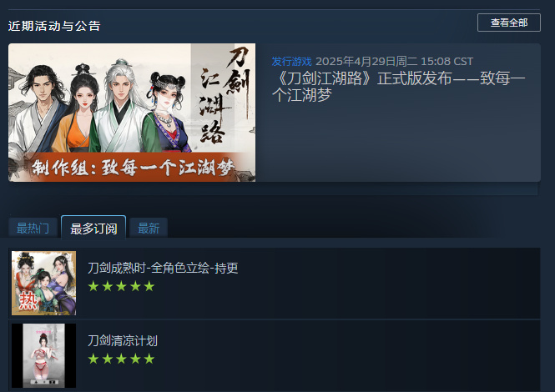Click the first star of 刀剑成熟时 rating
555x392 pixels.
tap(93, 286)
